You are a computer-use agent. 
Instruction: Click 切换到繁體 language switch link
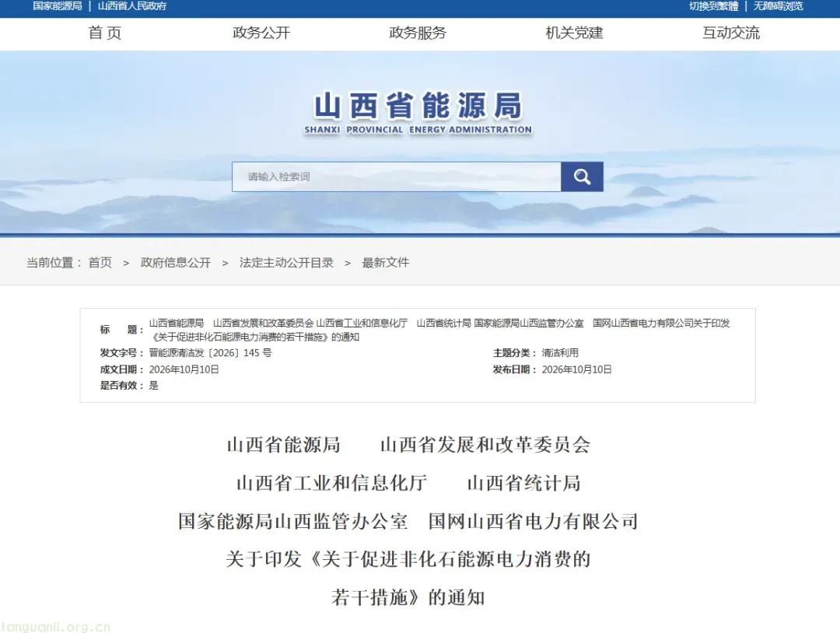click(x=713, y=6)
